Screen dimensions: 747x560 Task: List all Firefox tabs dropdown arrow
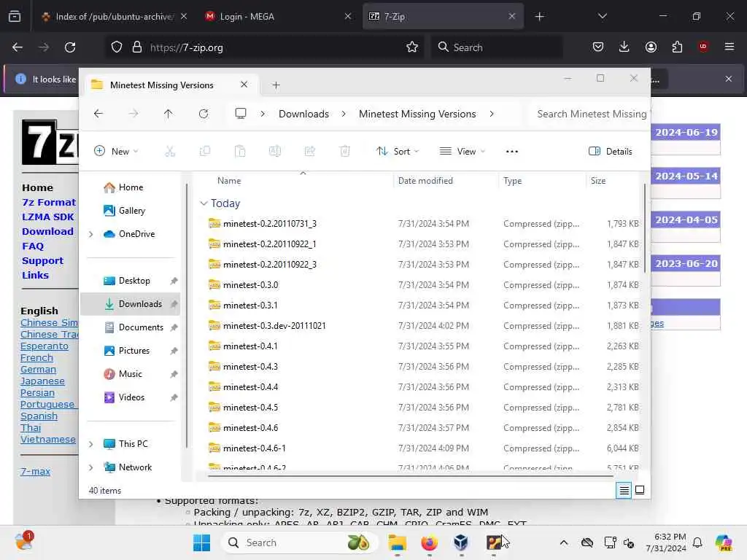click(602, 16)
